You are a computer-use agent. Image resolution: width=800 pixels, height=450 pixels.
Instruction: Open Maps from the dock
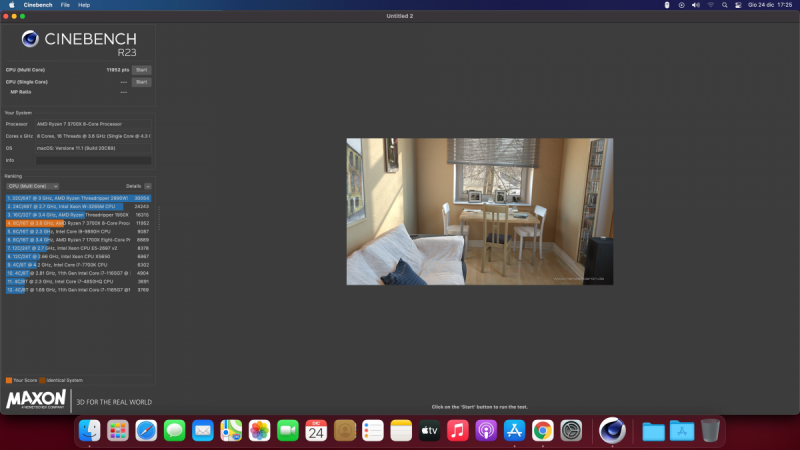point(231,431)
